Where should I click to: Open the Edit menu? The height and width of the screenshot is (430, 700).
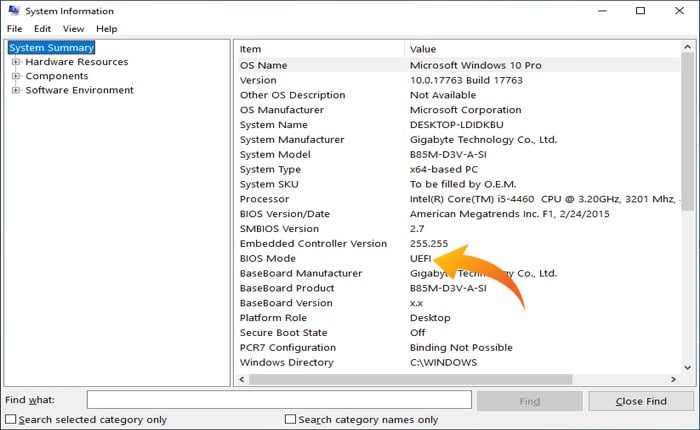[x=42, y=29]
